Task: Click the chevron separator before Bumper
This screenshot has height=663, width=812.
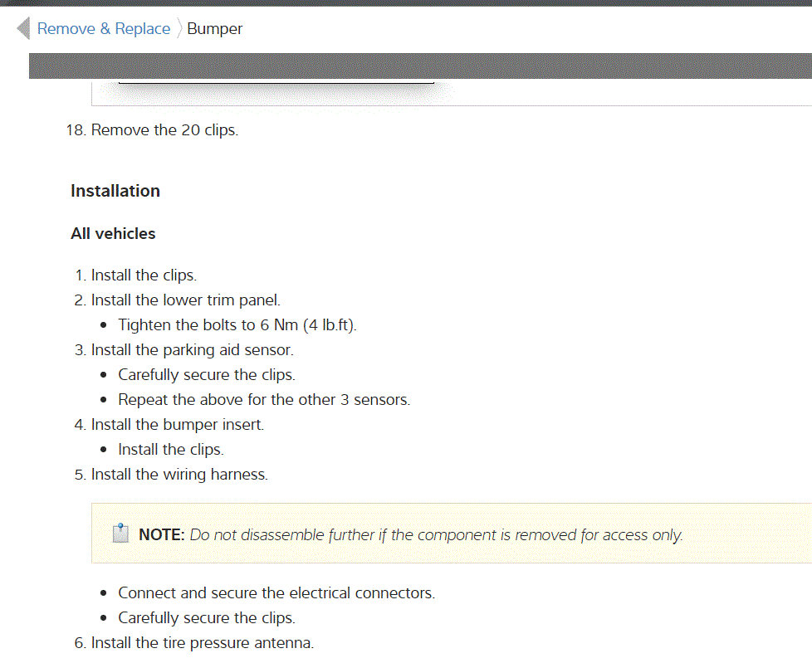Action: pos(179,29)
